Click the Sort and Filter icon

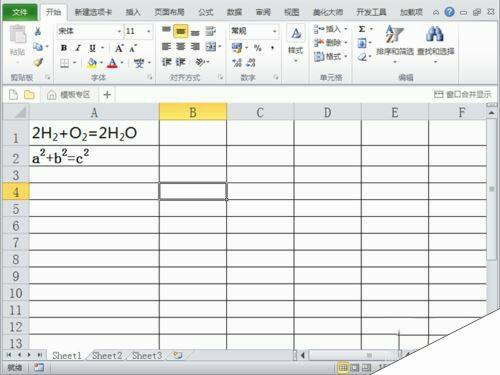394,34
